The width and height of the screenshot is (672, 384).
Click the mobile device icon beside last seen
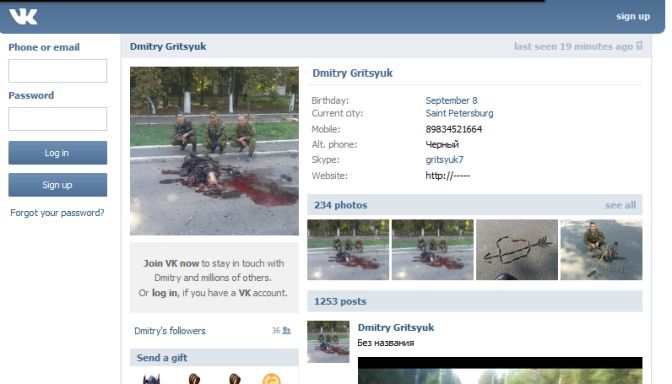pyautogui.click(x=639, y=46)
